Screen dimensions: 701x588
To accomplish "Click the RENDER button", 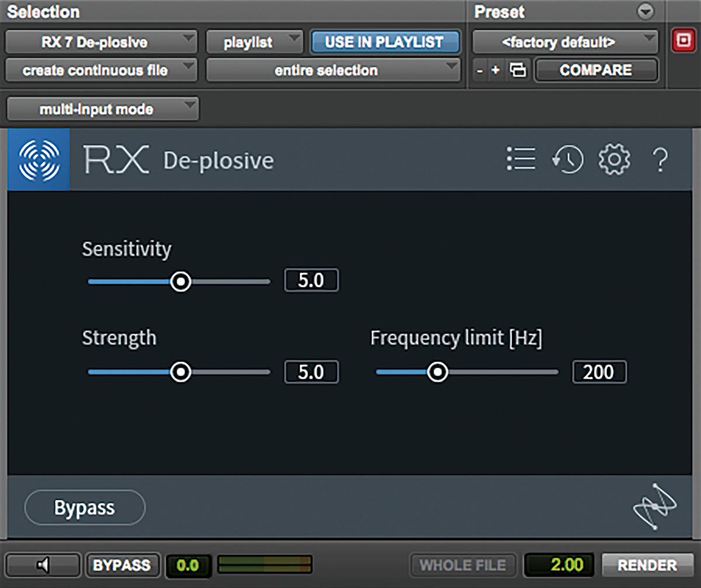I will pos(647,565).
